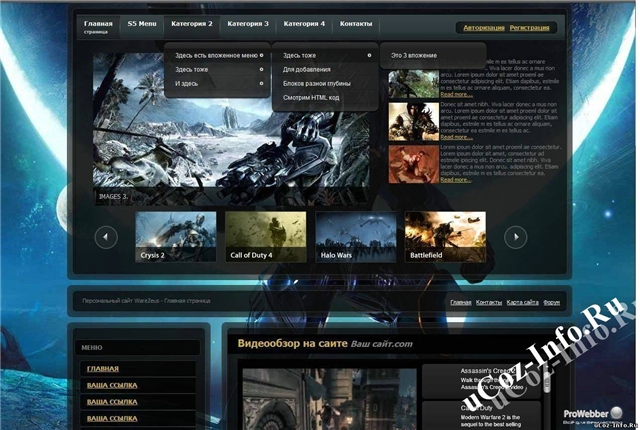Screen dimensions: 640x430
Task: Click ГЛАВНАЯ in the sidebar menu
Action: coord(103,369)
